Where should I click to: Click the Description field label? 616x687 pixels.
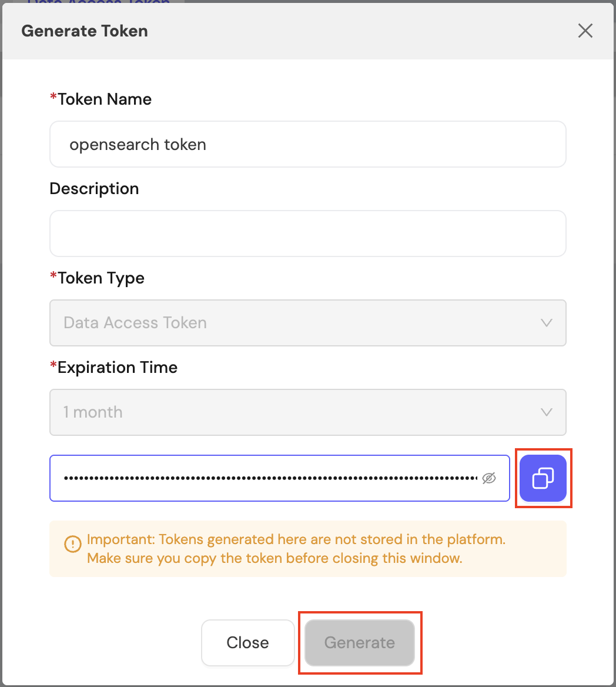(x=94, y=188)
